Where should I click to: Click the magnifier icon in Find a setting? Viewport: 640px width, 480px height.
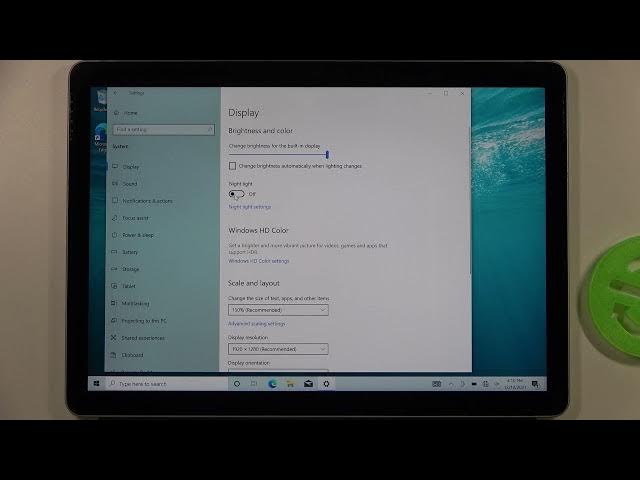[x=209, y=129]
